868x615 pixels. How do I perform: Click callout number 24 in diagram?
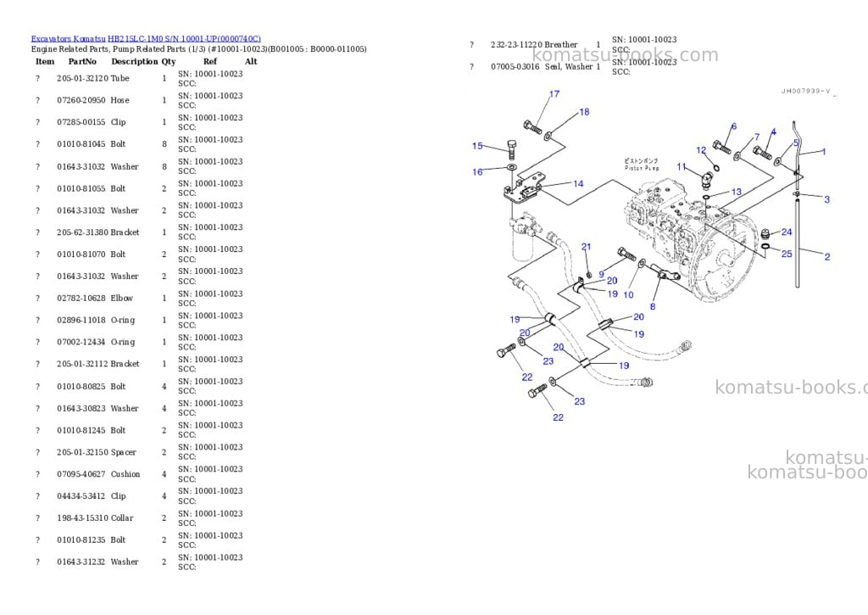click(x=787, y=232)
